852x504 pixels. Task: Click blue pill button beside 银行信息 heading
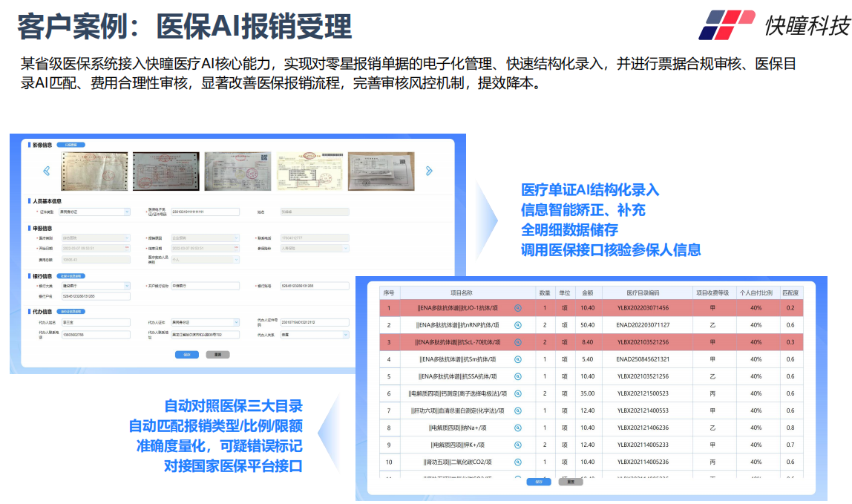point(71,276)
